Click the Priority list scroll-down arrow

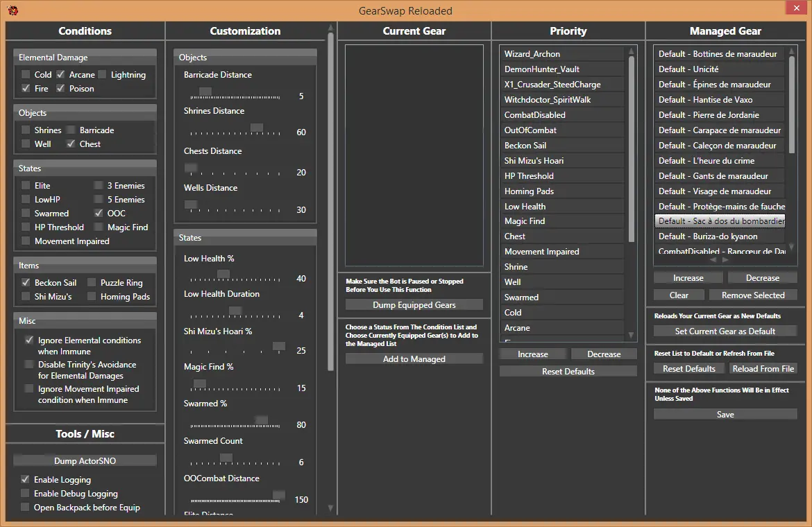point(631,336)
